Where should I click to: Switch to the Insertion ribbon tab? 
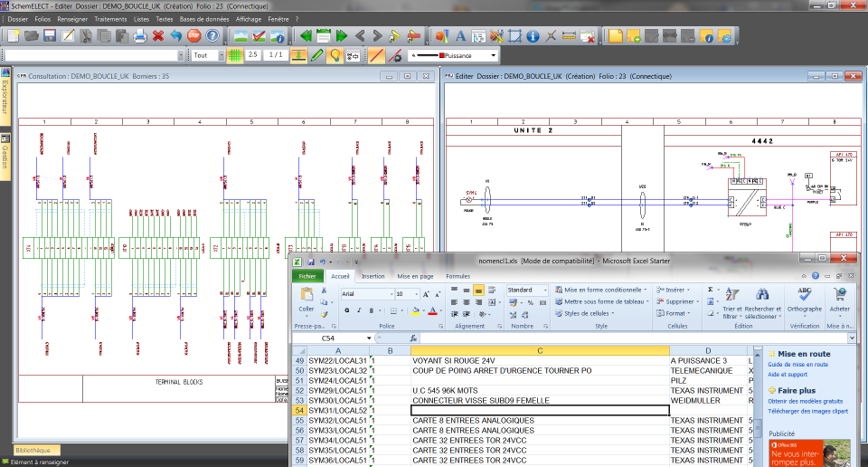click(373, 276)
